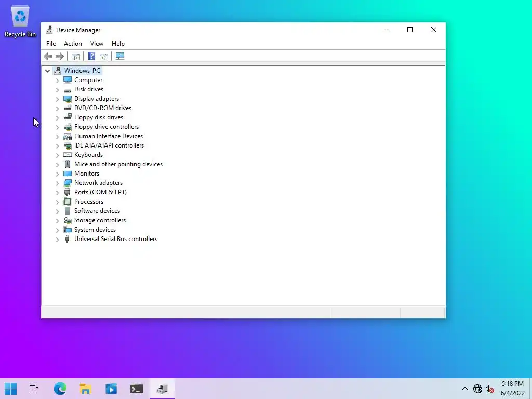Expand the DVD/CD-ROM drives chevron
The height and width of the screenshot is (399, 532).
pos(57,108)
